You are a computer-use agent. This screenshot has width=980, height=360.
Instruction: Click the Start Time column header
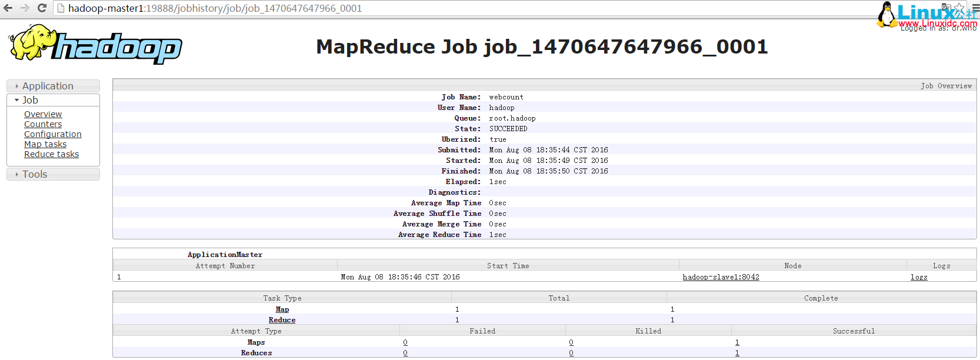508,266
